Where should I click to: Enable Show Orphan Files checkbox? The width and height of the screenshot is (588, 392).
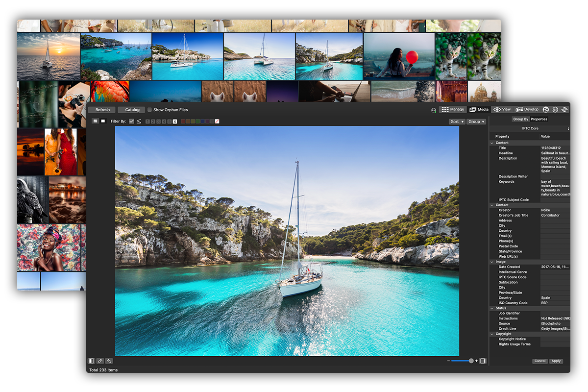point(149,110)
